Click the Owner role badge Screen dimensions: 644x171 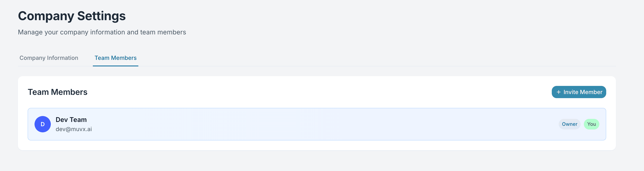569,124
